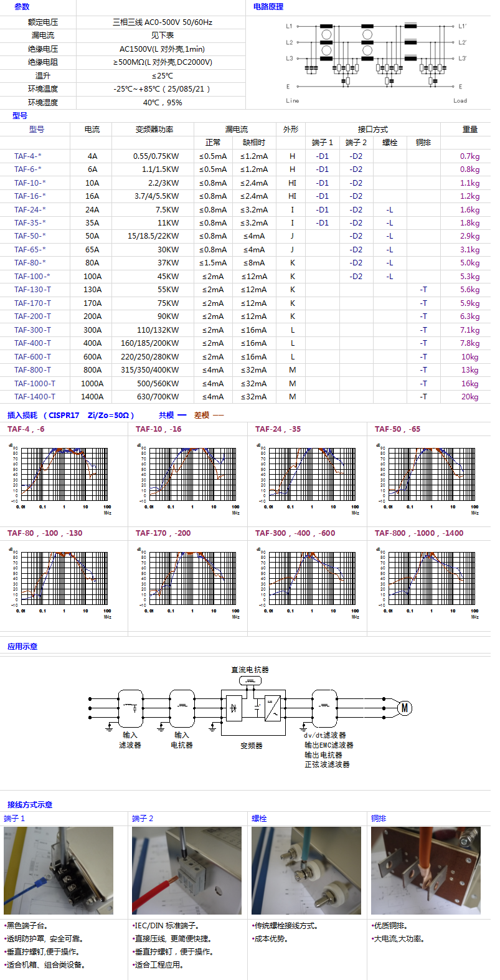Click the 输入电抗器 block in the diagram
This screenshot has height=980, width=500.
click(x=182, y=708)
